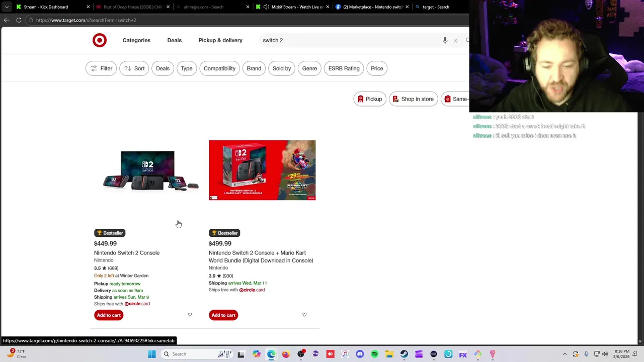Switch to Microsoft Edge in taskbar
This screenshot has height=362, width=644.
(271, 354)
